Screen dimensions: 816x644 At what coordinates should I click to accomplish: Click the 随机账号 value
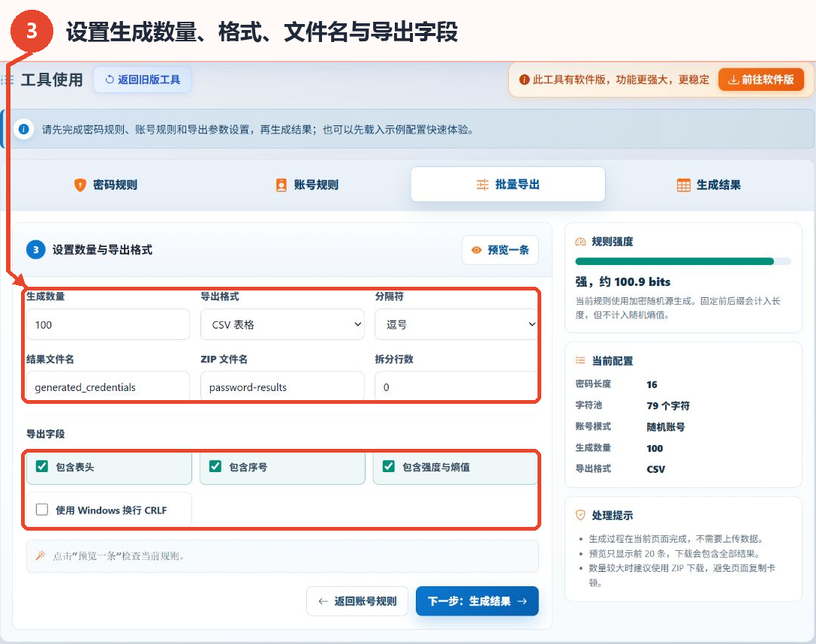(x=666, y=427)
